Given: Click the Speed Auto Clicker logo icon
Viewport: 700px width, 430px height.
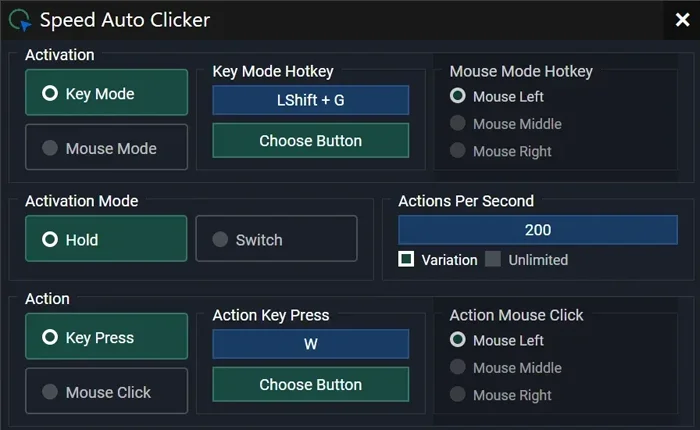Looking at the screenshot, I should [20, 19].
